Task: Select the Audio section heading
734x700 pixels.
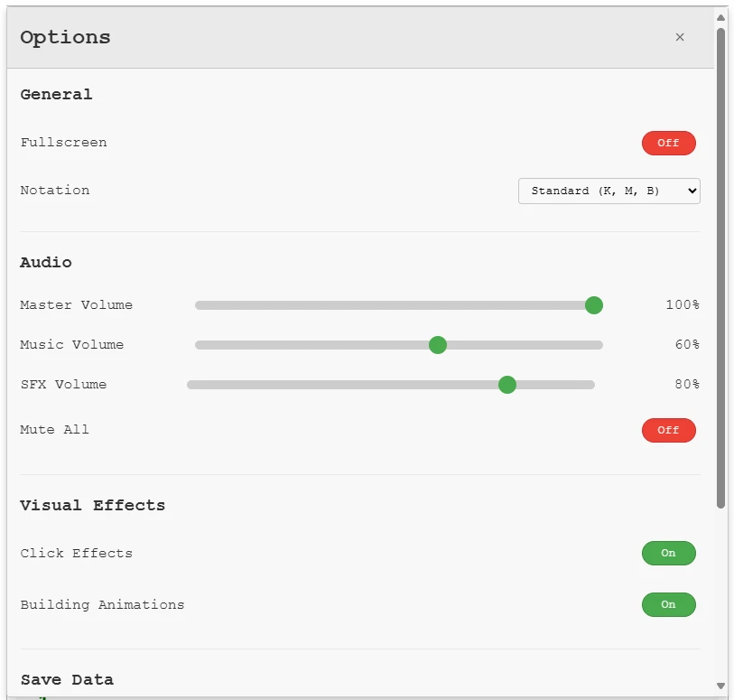Action: [x=46, y=262]
